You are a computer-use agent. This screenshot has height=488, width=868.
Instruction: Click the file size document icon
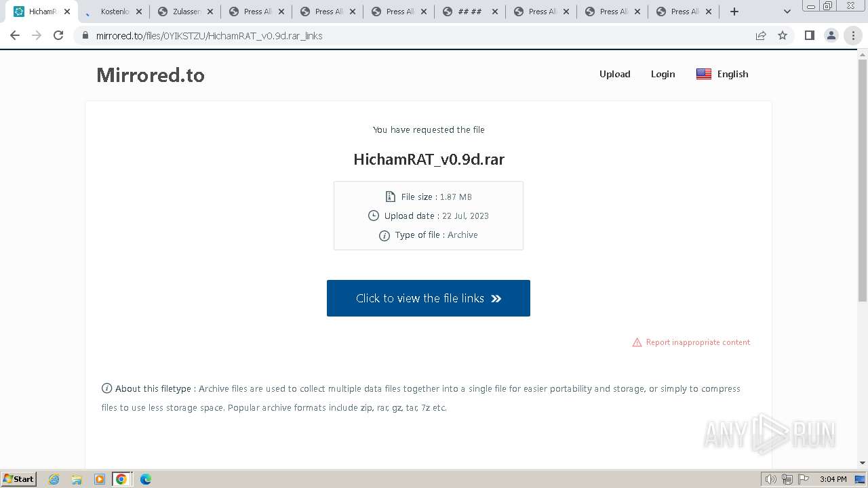(x=390, y=197)
